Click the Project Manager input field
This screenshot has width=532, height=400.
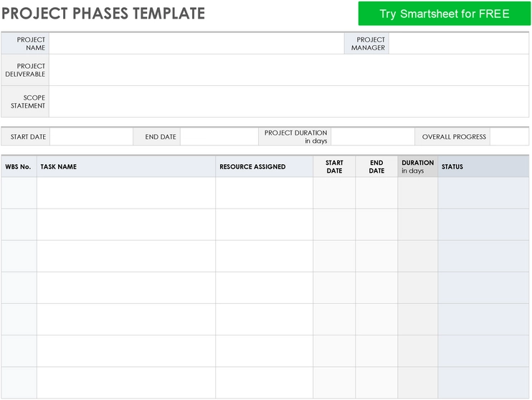click(459, 44)
